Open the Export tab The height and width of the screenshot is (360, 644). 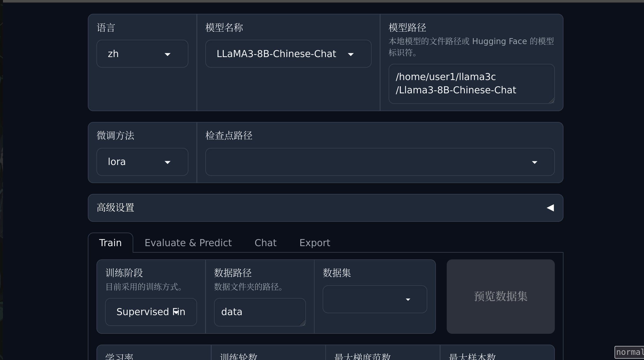(315, 243)
